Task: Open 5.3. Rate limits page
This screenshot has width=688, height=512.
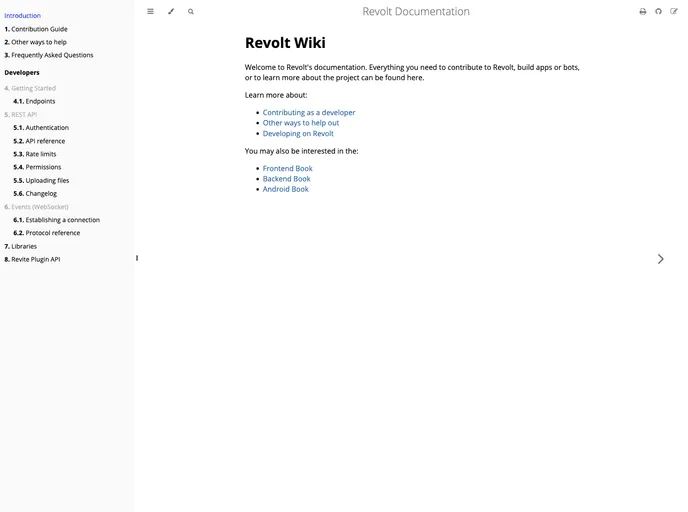Action: [x=35, y=154]
